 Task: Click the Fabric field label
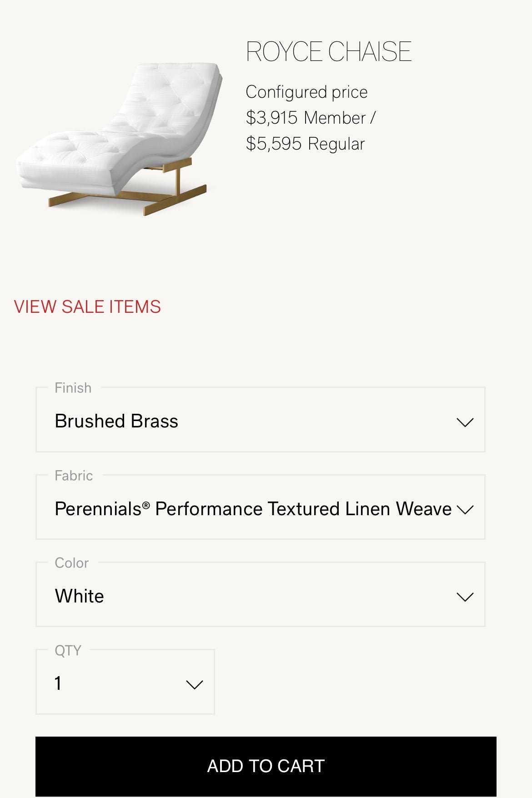coord(74,476)
